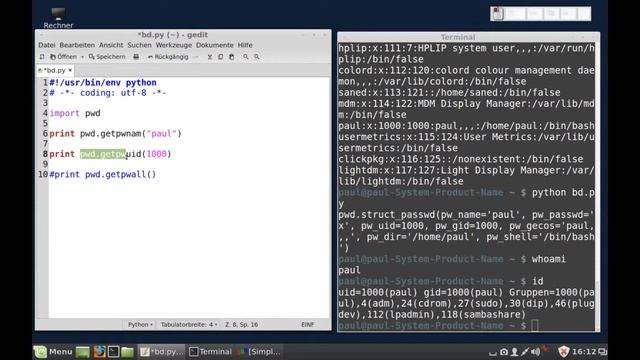Switch to Terminal taskbar window button
The height and width of the screenshot is (360, 640).
(211, 351)
